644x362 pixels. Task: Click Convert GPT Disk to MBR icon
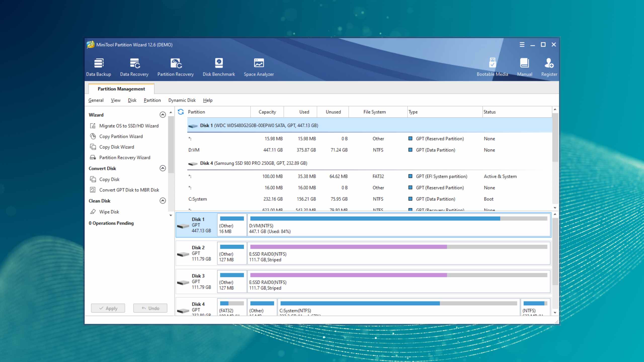tap(93, 190)
